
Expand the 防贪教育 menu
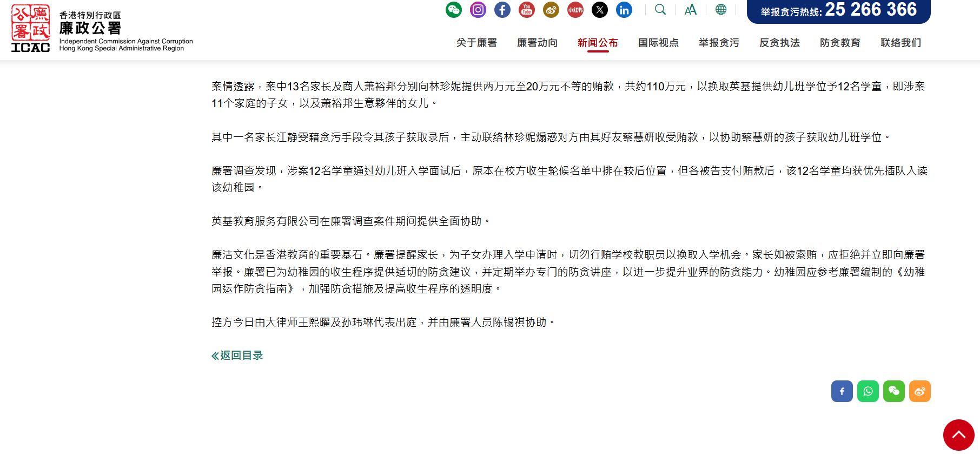(839, 43)
